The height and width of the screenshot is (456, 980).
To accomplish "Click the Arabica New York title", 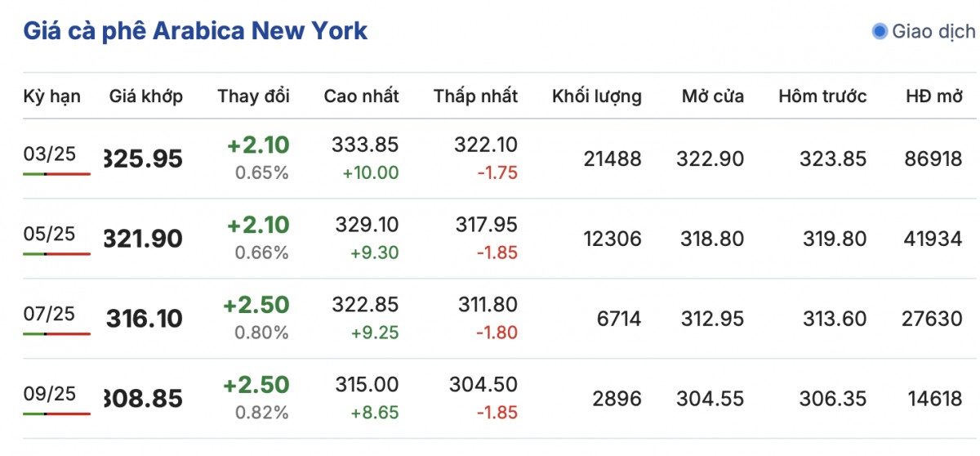I will pyautogui.click(x=195, y=31).
